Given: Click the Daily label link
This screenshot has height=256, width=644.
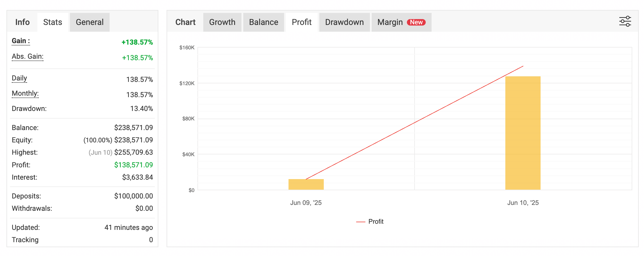Looking at the screenshot, I should pyautogui.click(x=19, y=78).
